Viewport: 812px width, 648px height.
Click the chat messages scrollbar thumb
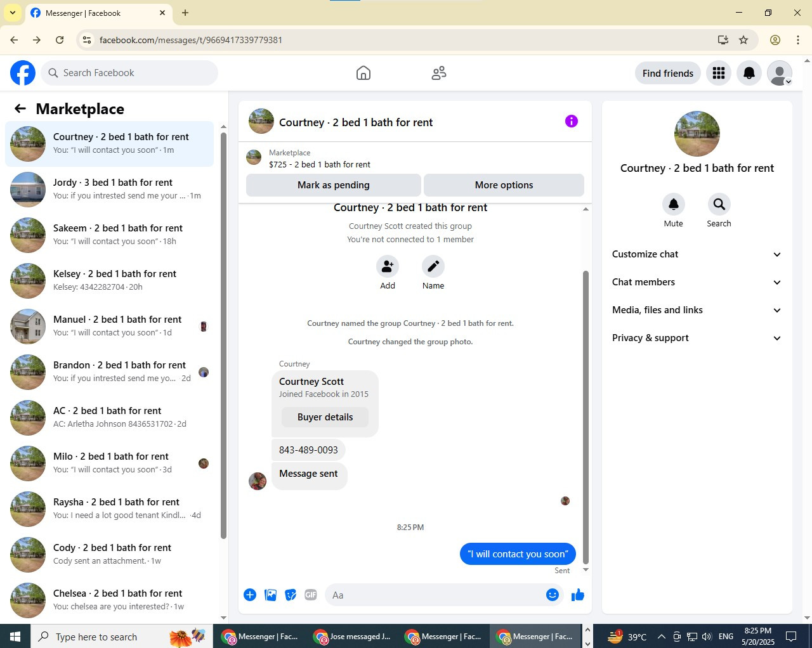pos(586,417)
